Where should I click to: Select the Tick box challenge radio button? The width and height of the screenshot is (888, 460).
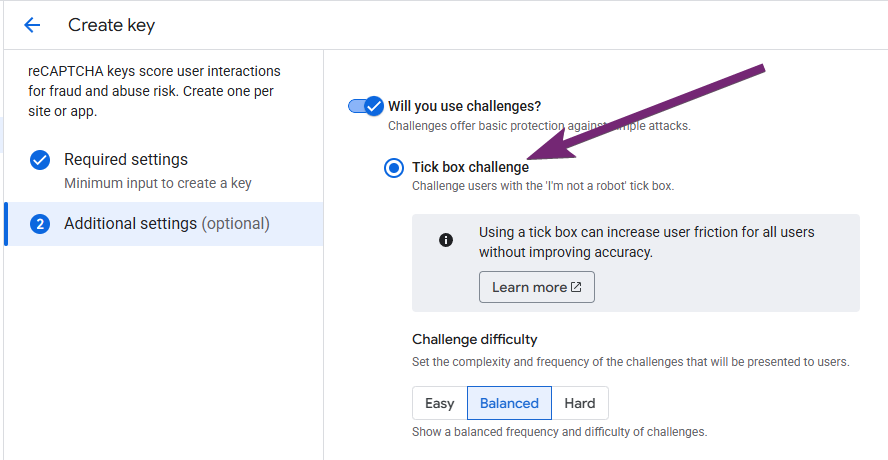click(394, 168)
